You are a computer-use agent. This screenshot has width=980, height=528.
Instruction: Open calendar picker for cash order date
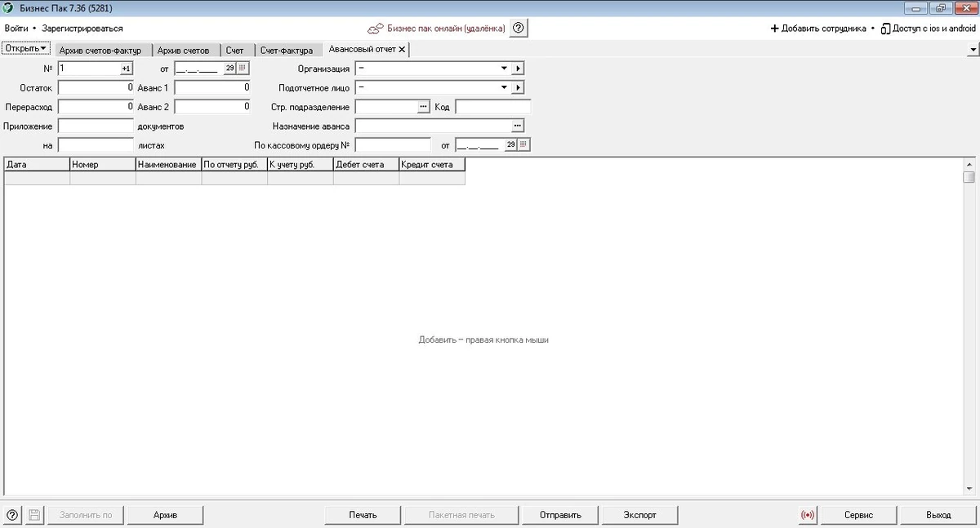523,144
